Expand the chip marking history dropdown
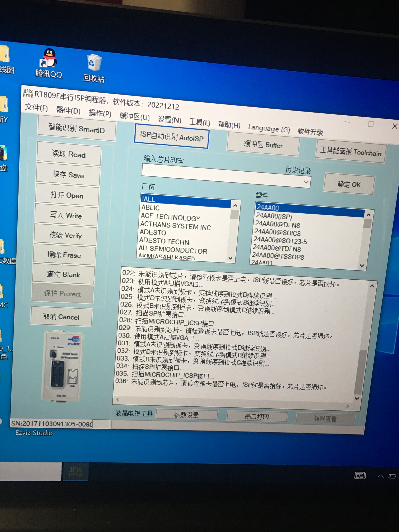The width and height of the screenshot is (399, 532). click(x=306, y=182)
